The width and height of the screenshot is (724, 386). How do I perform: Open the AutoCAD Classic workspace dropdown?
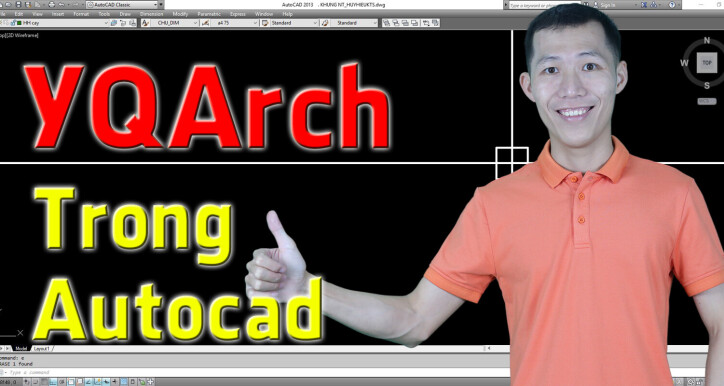click(122, 5)
